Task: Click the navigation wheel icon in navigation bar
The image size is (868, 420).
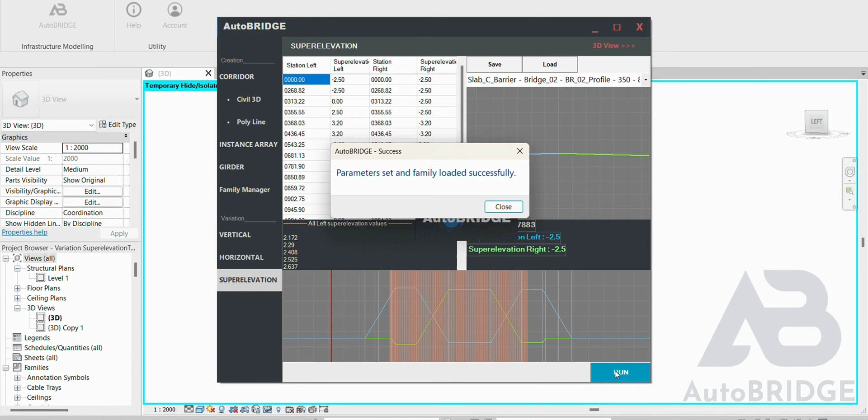Action: point(850,172)
